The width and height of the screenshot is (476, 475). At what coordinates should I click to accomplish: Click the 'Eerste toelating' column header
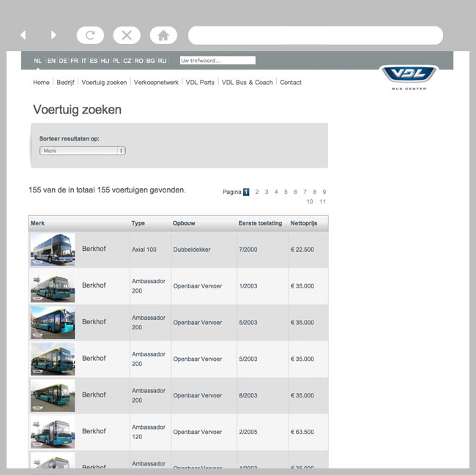tap(260, 223)
